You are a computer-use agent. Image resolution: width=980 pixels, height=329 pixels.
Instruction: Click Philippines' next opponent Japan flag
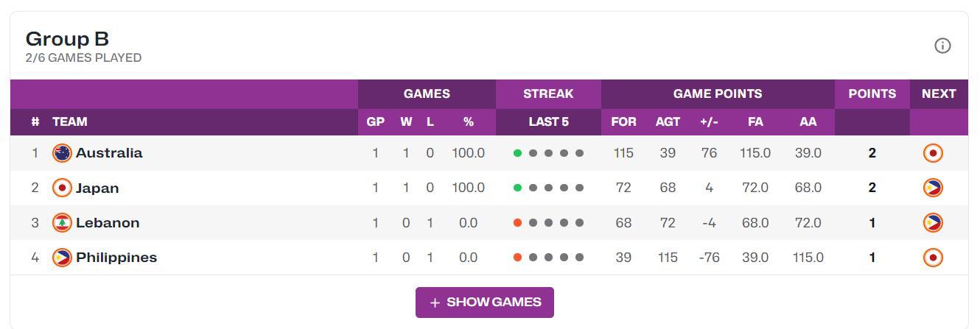(933, 258)
